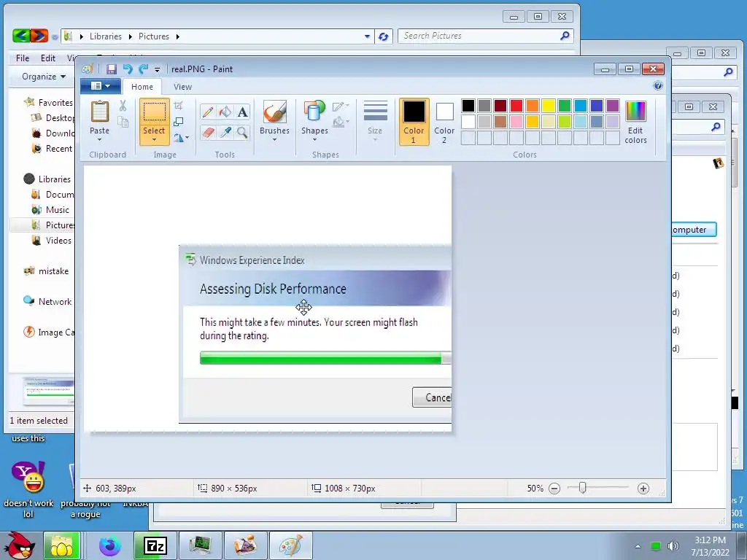
Task: Show hidden tray icons arrow
Action: 638,546
